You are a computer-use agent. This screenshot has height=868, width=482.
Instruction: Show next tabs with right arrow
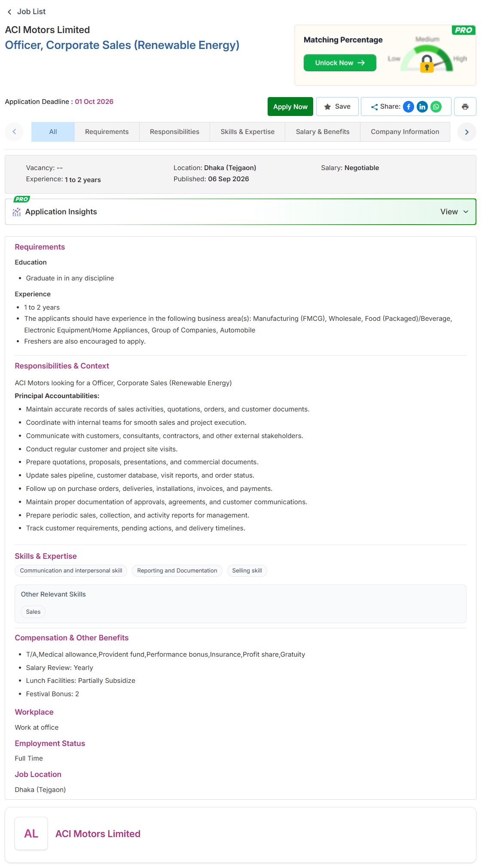467,132
